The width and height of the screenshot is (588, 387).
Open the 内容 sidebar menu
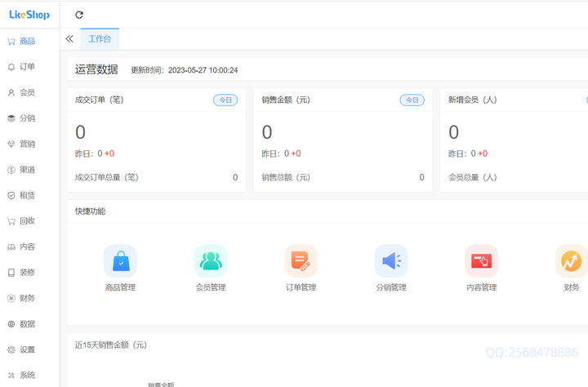(29, 247)
